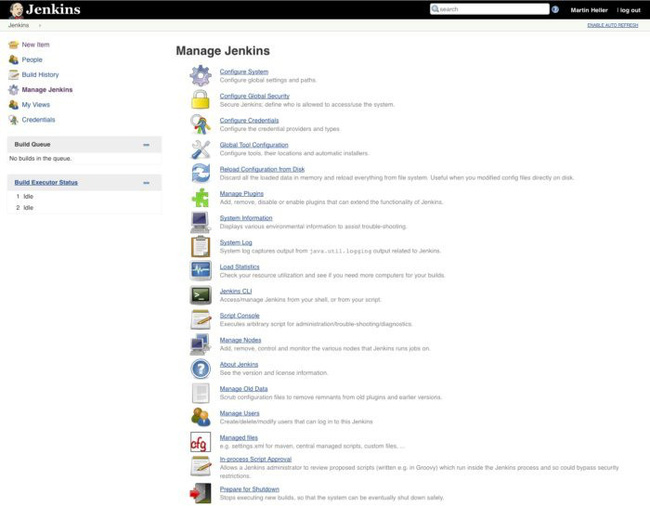Click the My Views sidebar icon
Screen dimensions: 650x506
pos(14,104)
